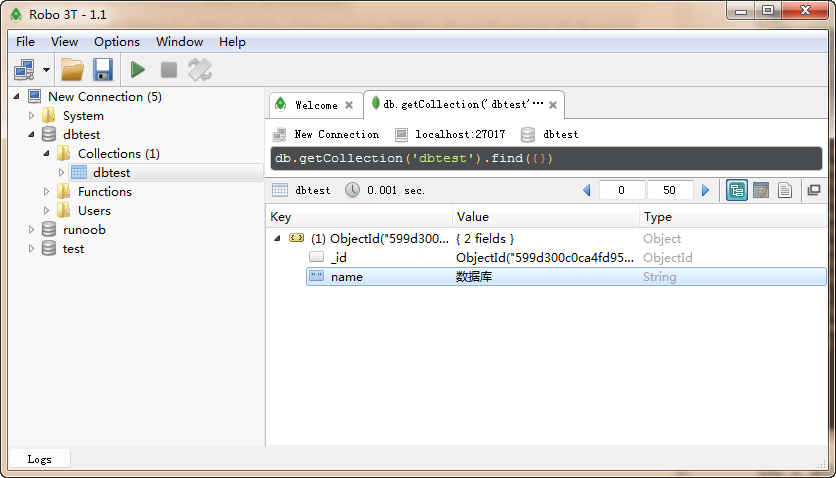
Task: Collapse the dbtest database node
Action: [x=31, y=134]
